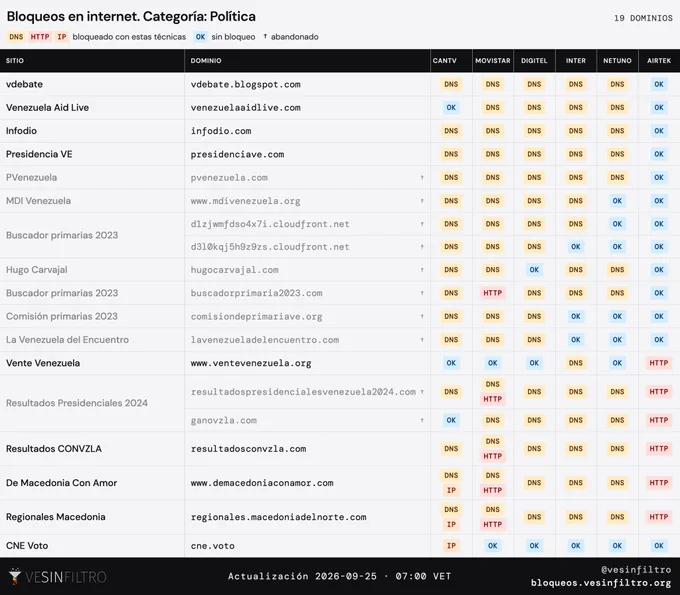Click the abandoned arrow icon beside ganovzla.com
Screen dimensions: 680x595
[x=422, y=420]
